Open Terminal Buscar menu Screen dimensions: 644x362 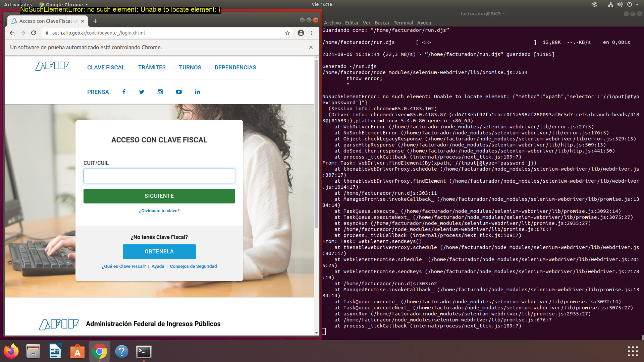(x=382, y=23)
